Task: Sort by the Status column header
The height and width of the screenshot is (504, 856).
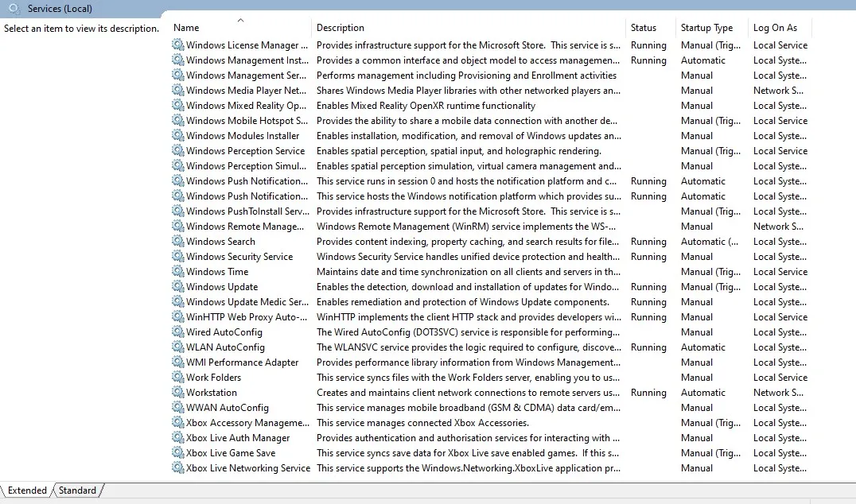Action: [x=643, y=27]
